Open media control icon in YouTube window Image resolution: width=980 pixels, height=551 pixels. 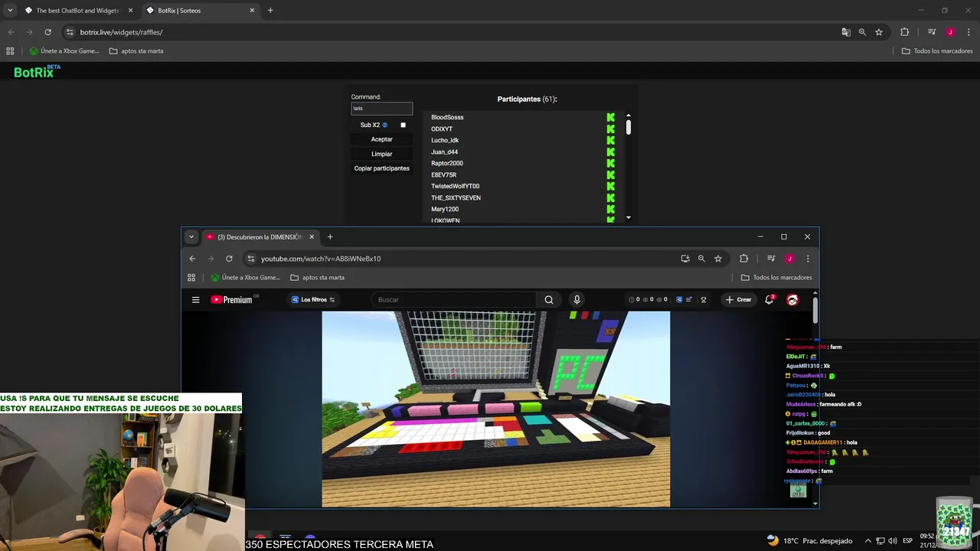[x=771, y=259]
